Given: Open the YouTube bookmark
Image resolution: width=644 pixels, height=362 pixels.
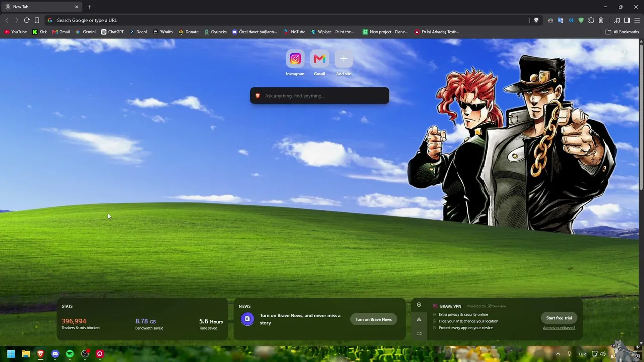Looking at the screenshot, I should [x=16, y=32].
